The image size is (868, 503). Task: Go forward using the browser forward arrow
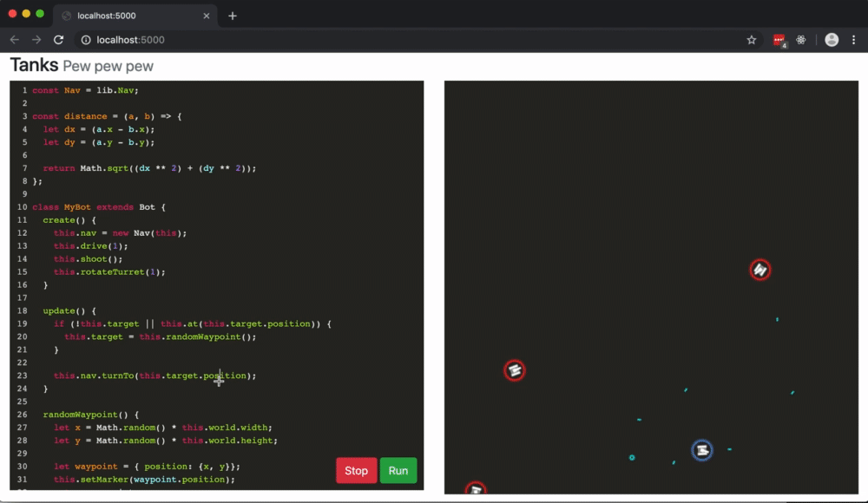[36, 40]
